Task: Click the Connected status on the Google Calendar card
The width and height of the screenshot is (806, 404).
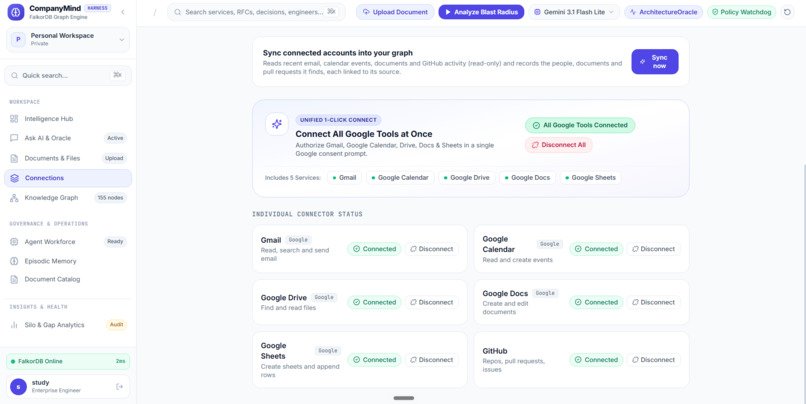Action: pos(596,249)
